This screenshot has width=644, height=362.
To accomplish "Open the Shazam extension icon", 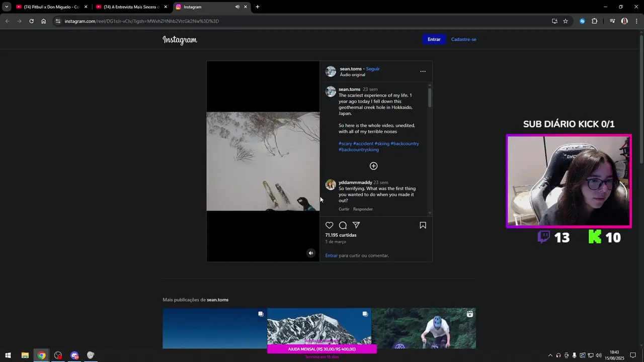I will (x=582, y=21).
